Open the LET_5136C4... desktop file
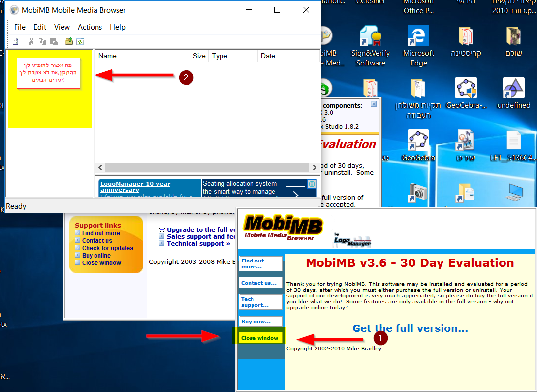The width and height of the screenshot is (537, 392). pyautogui.click(x=514, y=145)
